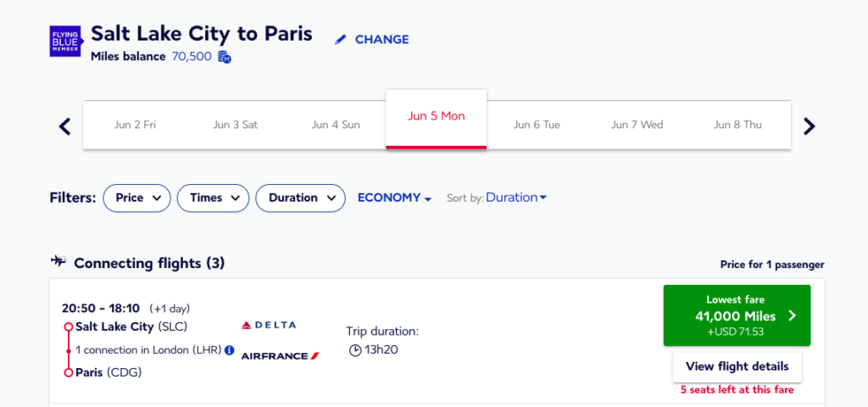Change Sort by Duration option
868x407 pixels.
tap(516, 198)
